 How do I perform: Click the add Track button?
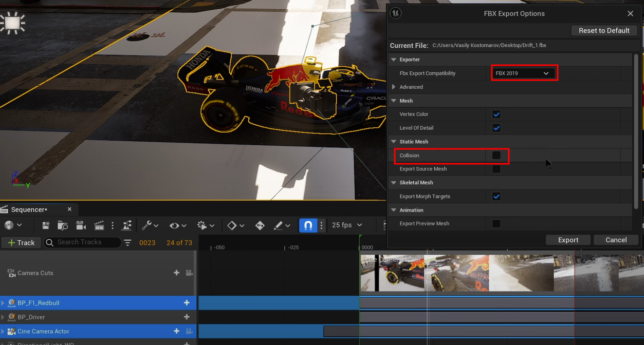point(21,242)
